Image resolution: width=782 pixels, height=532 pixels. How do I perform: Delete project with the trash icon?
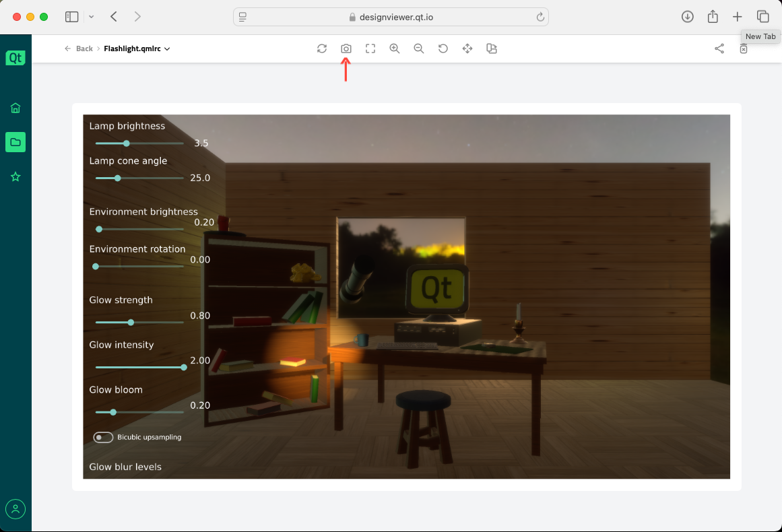tap(744, 49)
